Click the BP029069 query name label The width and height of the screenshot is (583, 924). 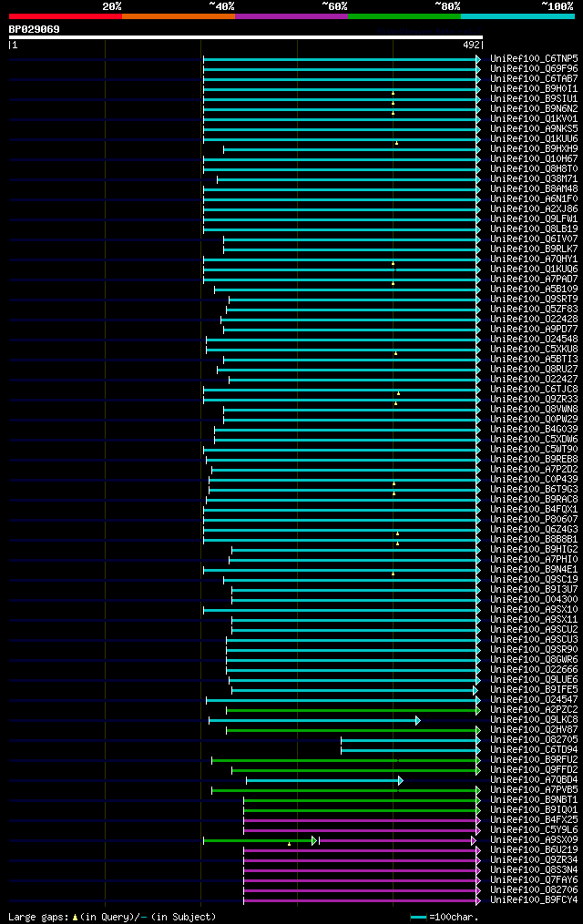pyautogui.click(x=35, y=29)
